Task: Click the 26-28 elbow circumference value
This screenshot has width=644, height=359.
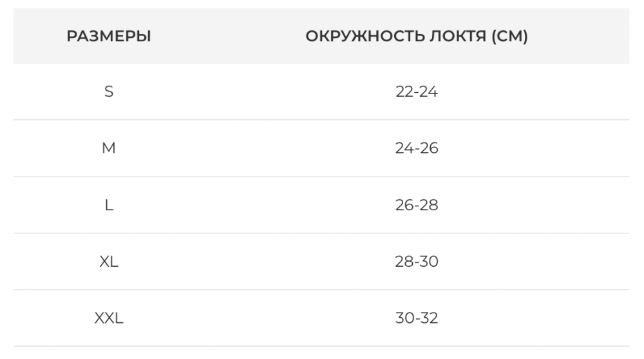Action: tap(417, 206)
